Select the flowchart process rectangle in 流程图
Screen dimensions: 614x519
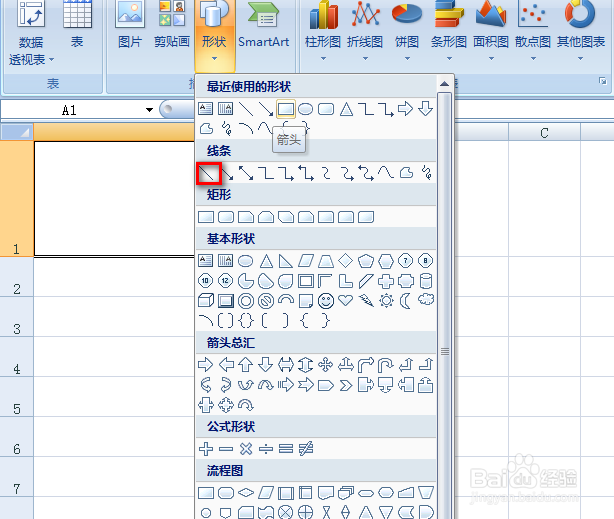(x=206, y=493)
